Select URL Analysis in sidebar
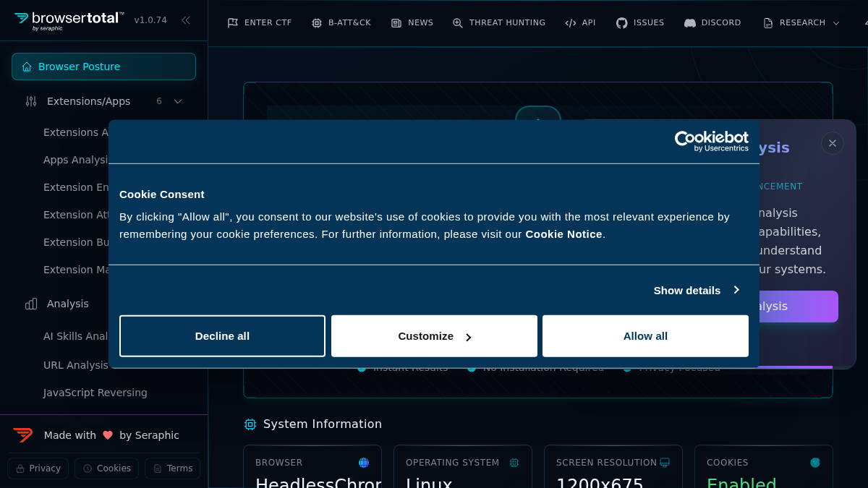 (x=76, y=365)
